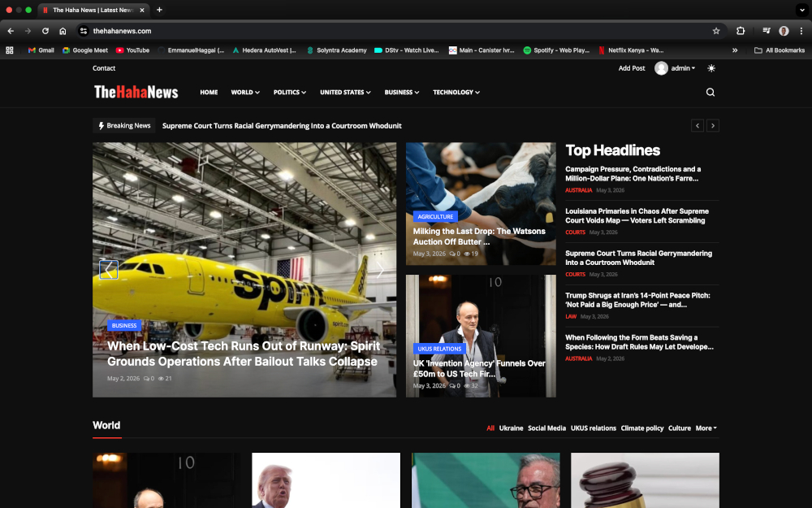Open the admin user dropdown

pos(675,68)
